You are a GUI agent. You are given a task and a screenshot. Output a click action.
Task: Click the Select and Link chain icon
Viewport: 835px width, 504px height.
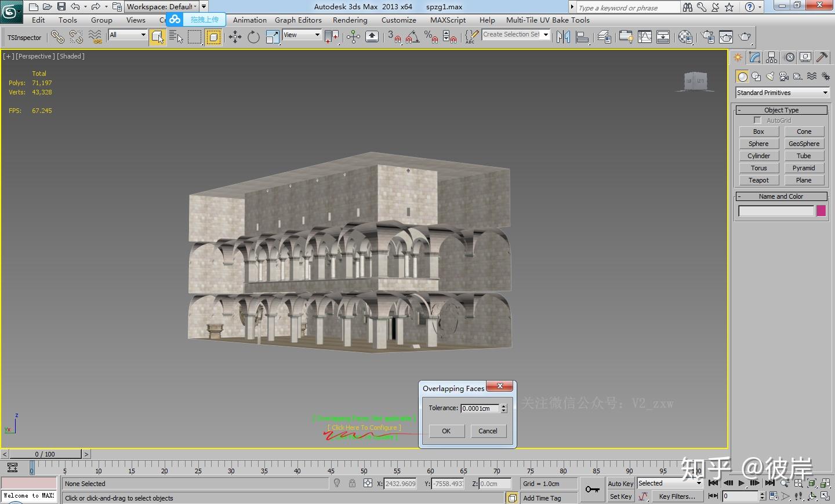click(57, 38)
